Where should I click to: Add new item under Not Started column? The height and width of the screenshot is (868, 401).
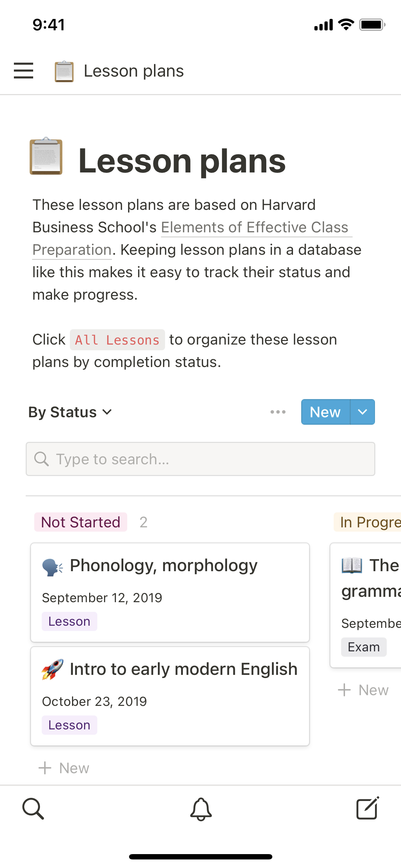(64, 768)
